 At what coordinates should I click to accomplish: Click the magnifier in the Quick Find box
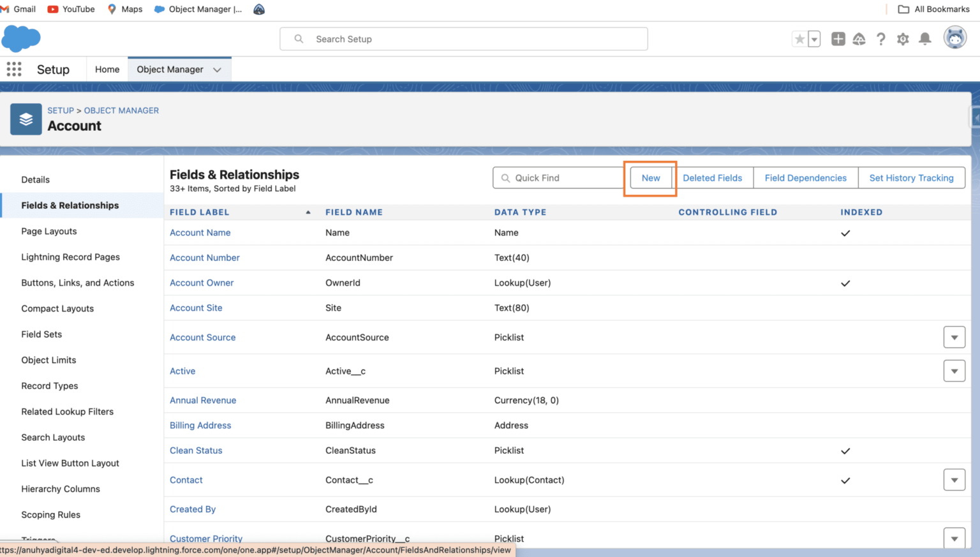(x=505, y=177)
